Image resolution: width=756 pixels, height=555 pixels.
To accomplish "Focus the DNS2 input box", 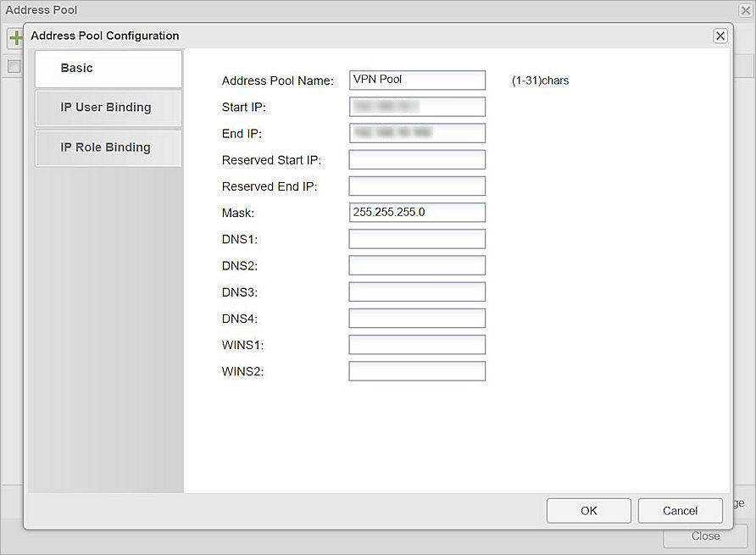I will [x=417, y=265].
